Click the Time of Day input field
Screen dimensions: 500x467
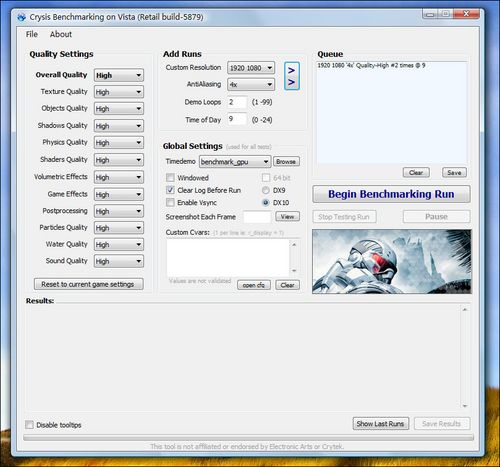[237, 119]
